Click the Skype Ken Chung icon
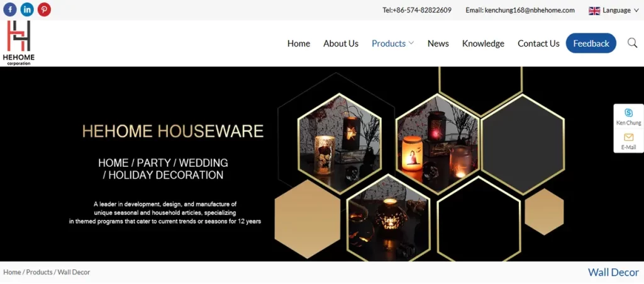The height and width of the screenshot is (284, 644). [628, 113]
